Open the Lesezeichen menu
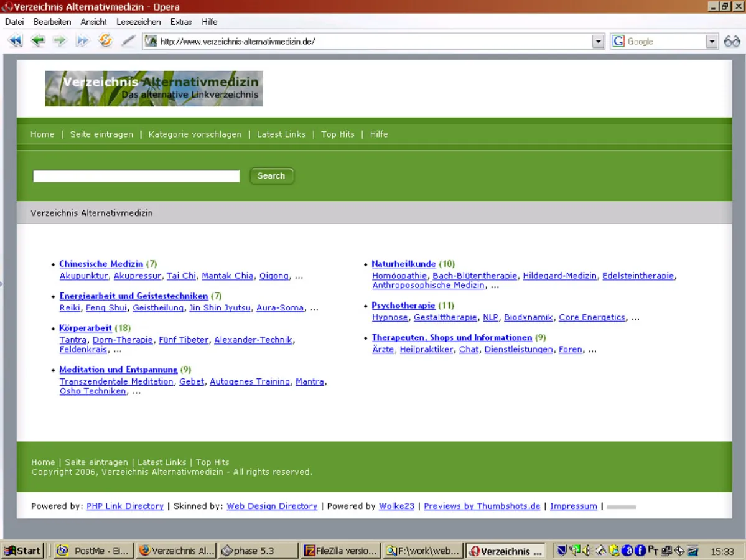Screen dimensions: 746x560 (x=138, y=22)
